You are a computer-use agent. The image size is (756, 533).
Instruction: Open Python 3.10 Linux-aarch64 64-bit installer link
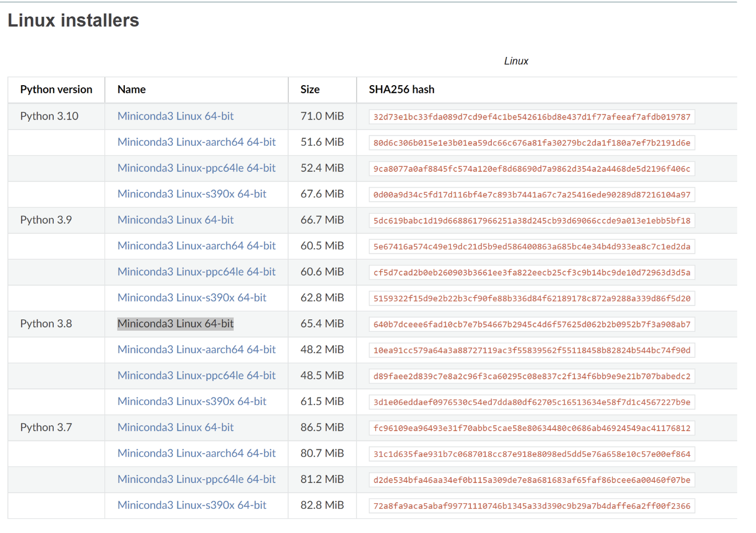196,142
